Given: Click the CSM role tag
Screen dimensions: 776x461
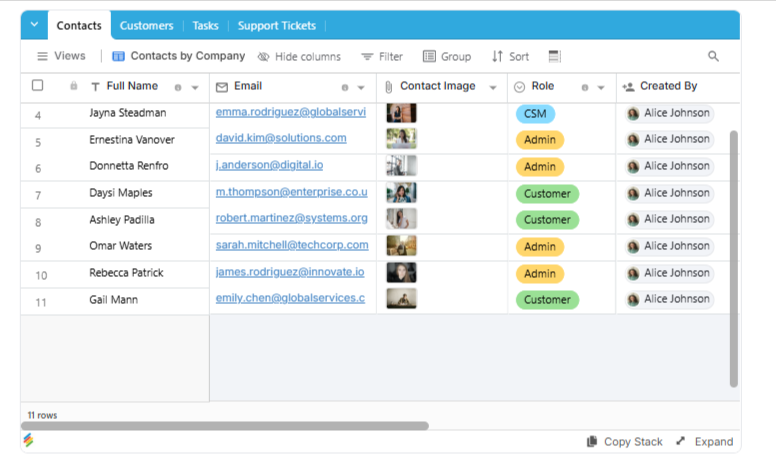Looking at the screenshot, I should [x=535, y=114].
